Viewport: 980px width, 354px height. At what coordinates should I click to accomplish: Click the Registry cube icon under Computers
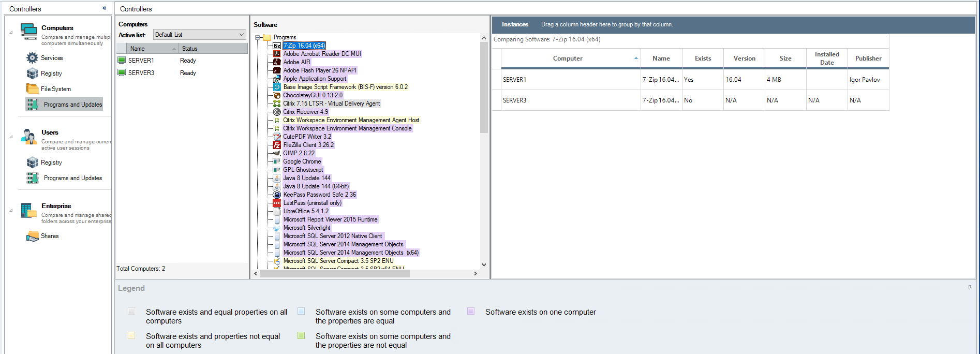point(32,73)
